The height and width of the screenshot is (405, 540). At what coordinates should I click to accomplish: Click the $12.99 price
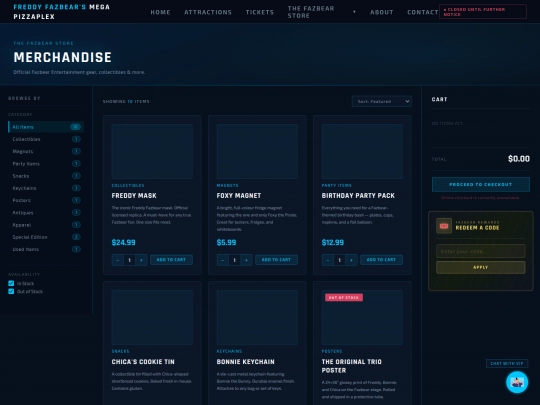tap(333, 242)
